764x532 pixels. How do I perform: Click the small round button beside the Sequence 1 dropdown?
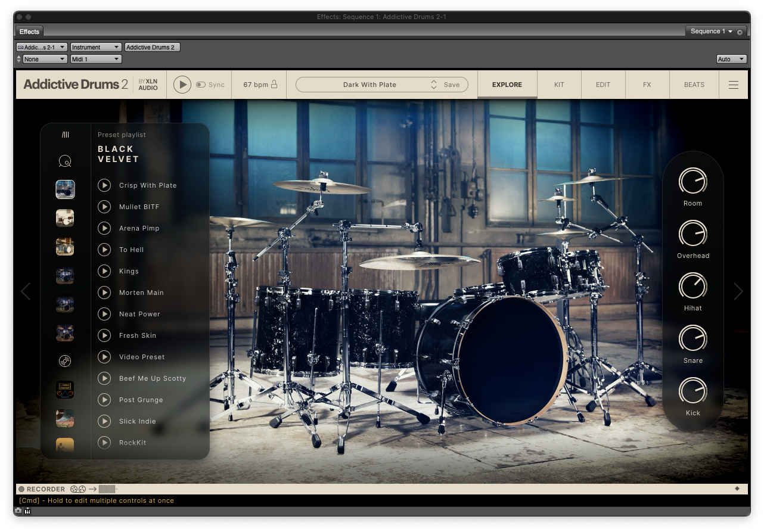(740, 32)
